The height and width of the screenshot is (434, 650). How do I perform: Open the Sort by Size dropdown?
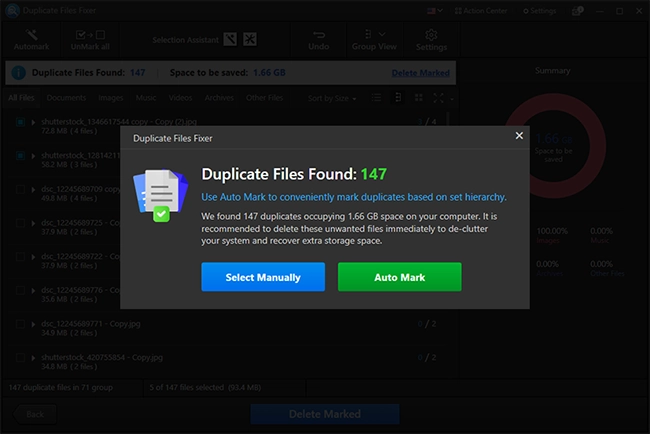[332, 98]
